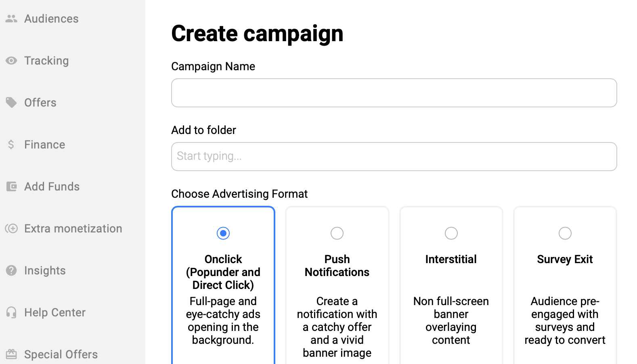This screenshot has height=364, width=637.
Task: Open Audiences in the sidebar menu
Action: click(x=51, y=19)
